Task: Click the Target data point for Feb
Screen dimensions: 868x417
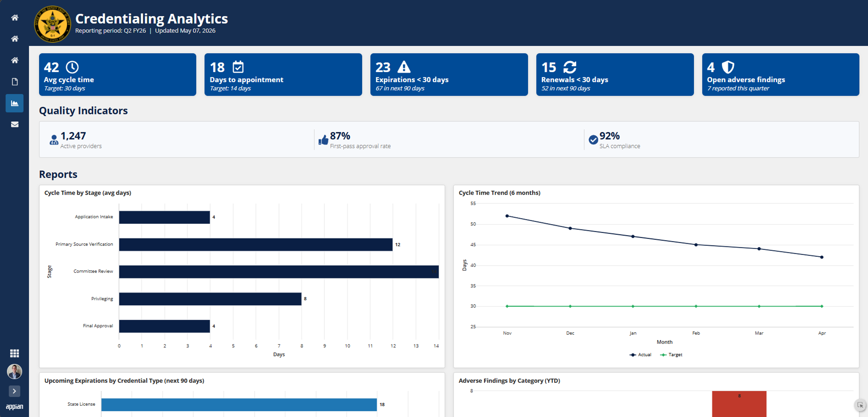Action: click(x=696, y=306)
